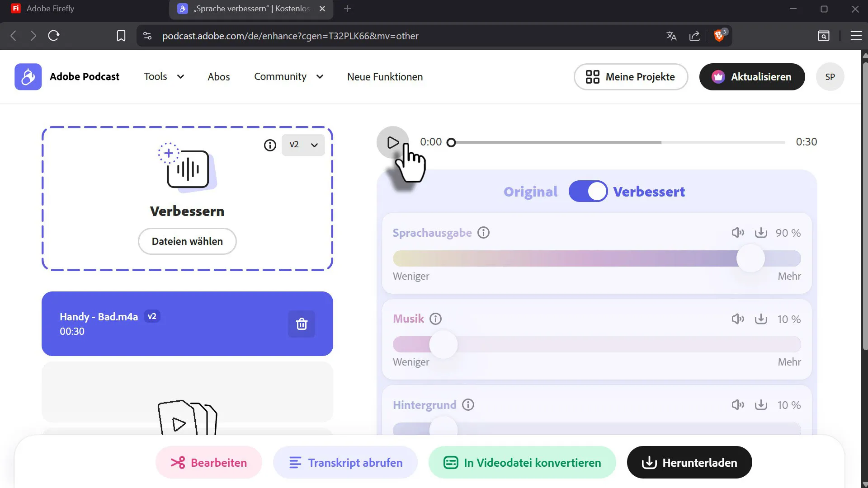Go to Neue Funktionen

(x=385, y=77)
